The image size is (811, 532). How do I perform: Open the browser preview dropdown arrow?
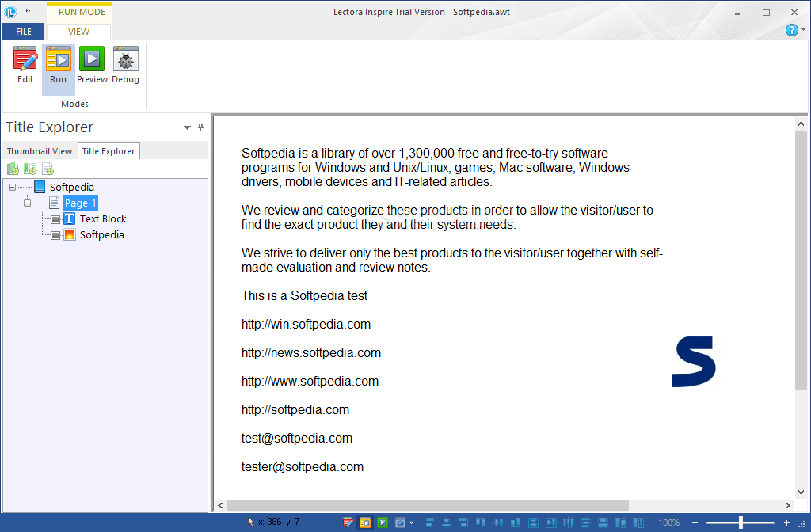tap(411, 523)
